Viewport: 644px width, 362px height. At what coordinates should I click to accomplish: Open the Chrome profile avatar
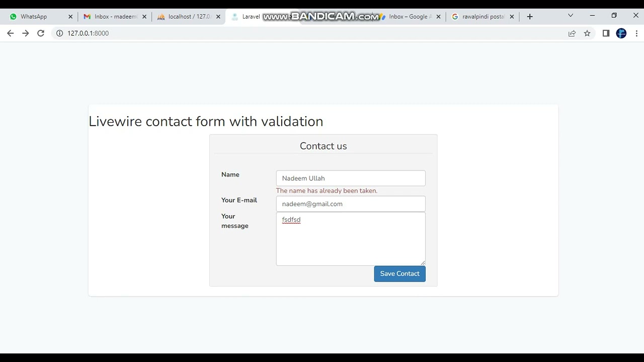621,33
